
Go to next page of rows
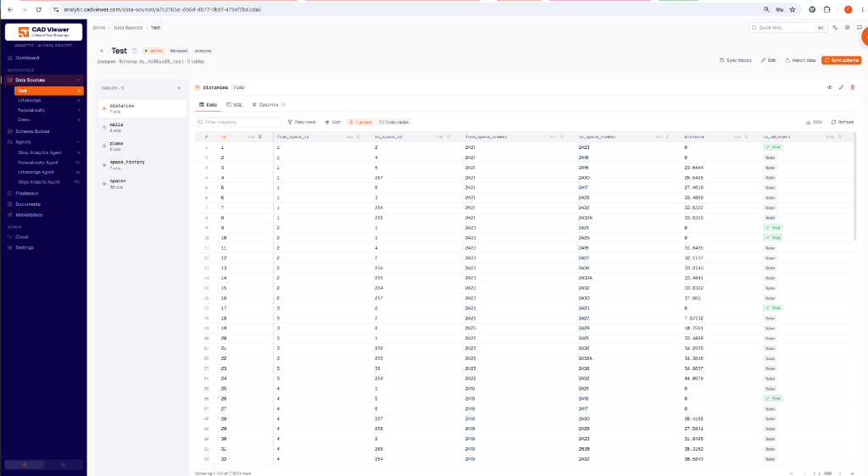click(x=840, y=473)
